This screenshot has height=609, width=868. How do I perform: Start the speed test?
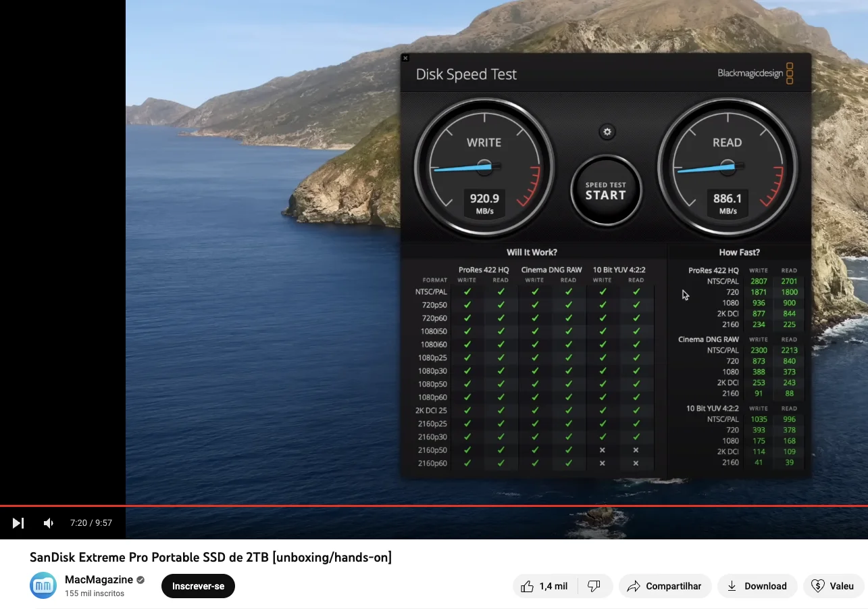[605, 191]
